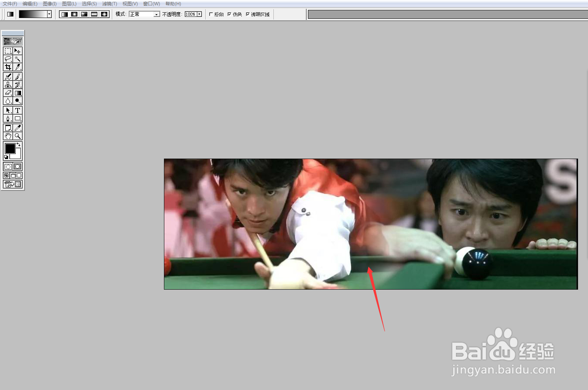Select the Crop tool

tap(8, 67)
